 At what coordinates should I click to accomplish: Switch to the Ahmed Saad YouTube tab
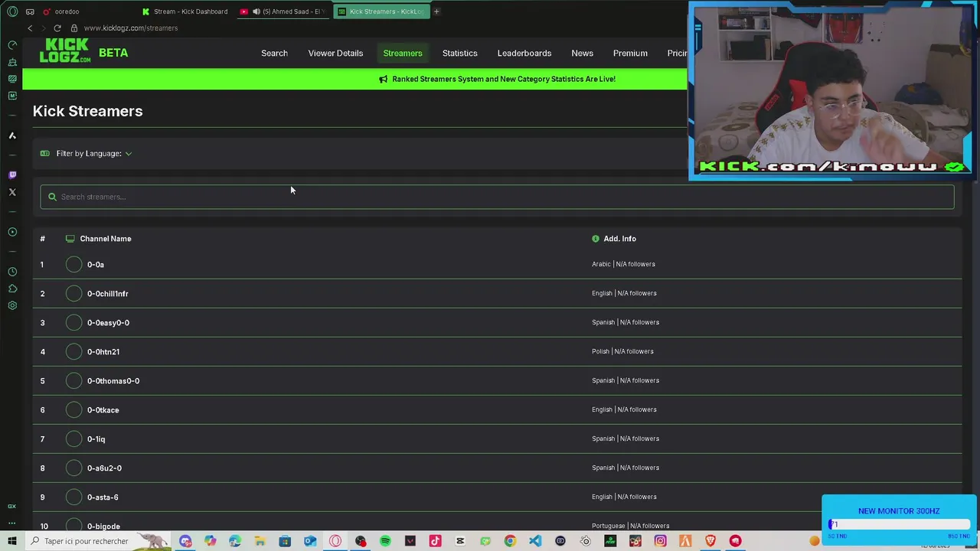click(x=283, y=11)
